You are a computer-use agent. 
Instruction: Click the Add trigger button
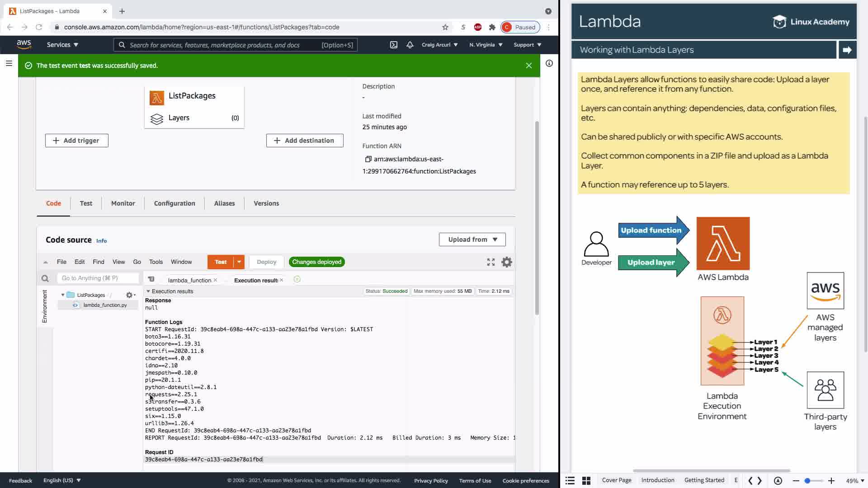point(76,141)
